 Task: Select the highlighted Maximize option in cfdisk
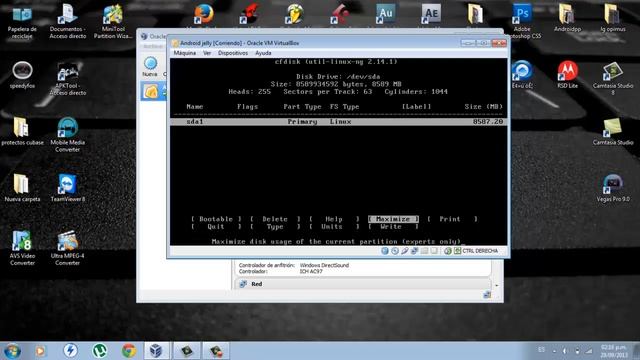tap(393, 219)
